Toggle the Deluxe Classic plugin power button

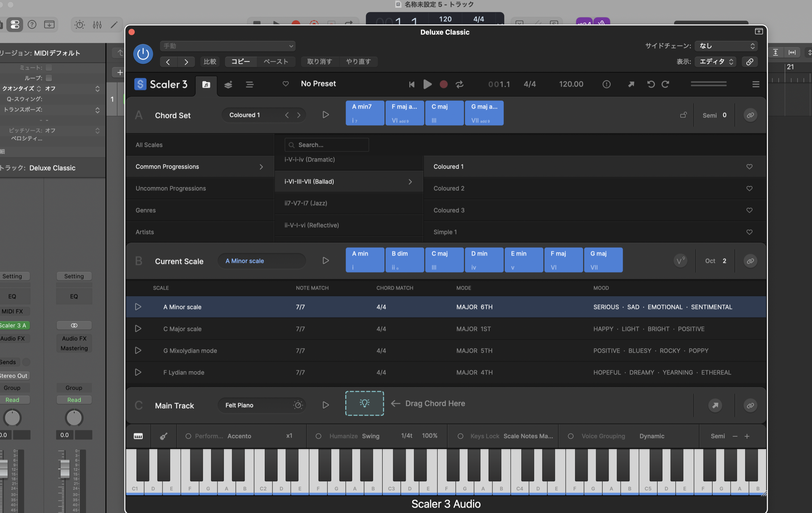[x=143, y=54]
